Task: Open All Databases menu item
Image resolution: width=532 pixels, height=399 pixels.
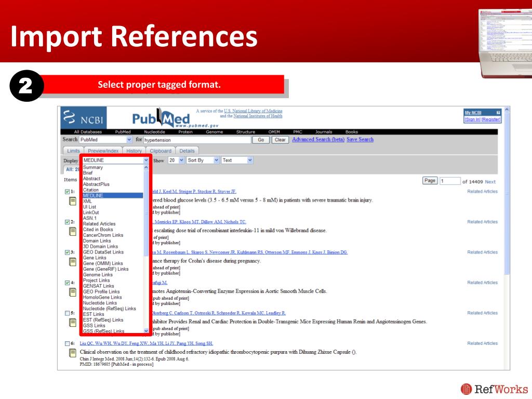Action: tap(88, 132)
